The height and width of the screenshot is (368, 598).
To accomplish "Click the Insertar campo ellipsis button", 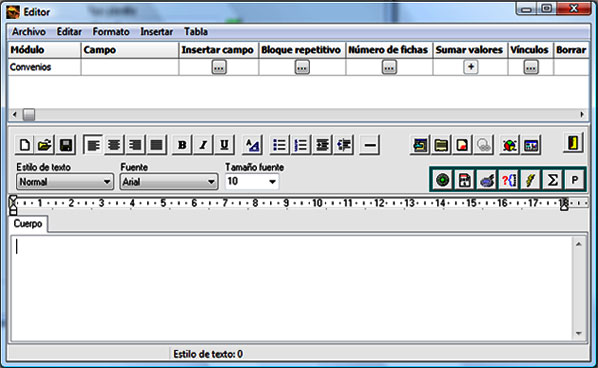I will [x=219, y=67].
